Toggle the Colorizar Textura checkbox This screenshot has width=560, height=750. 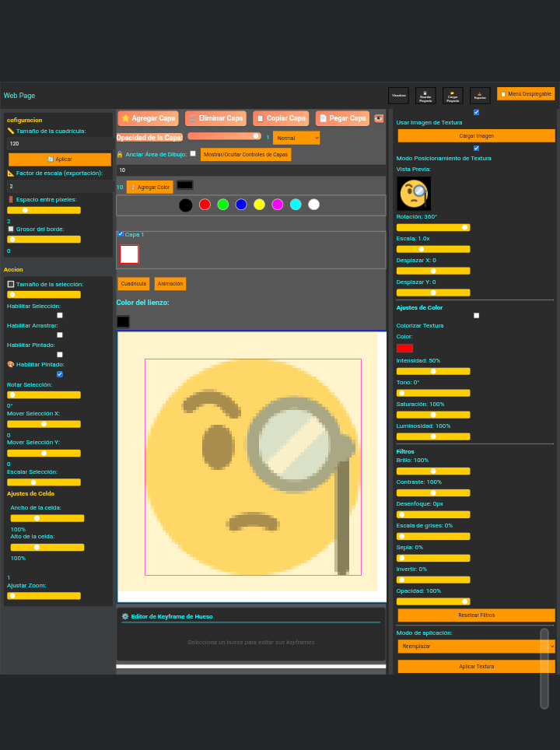tap(476, 316)
